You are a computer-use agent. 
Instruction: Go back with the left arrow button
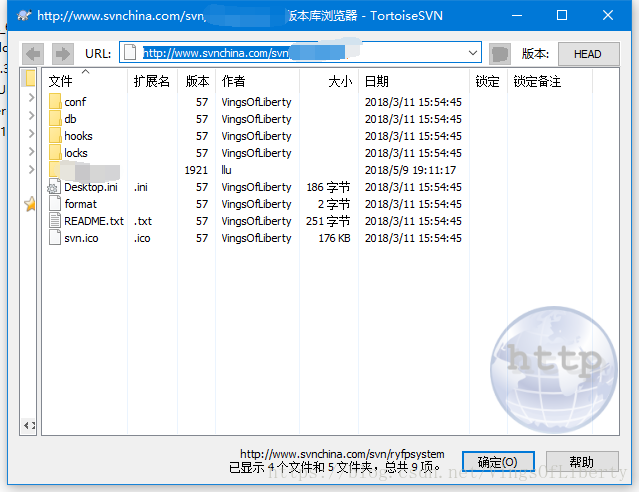click(33, 54)
